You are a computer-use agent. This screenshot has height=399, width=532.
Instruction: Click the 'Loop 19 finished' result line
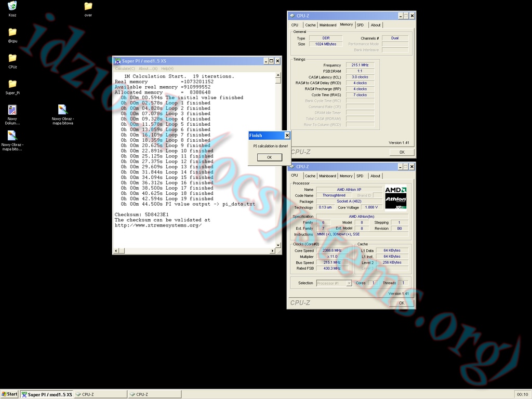(x=167, y=198)
